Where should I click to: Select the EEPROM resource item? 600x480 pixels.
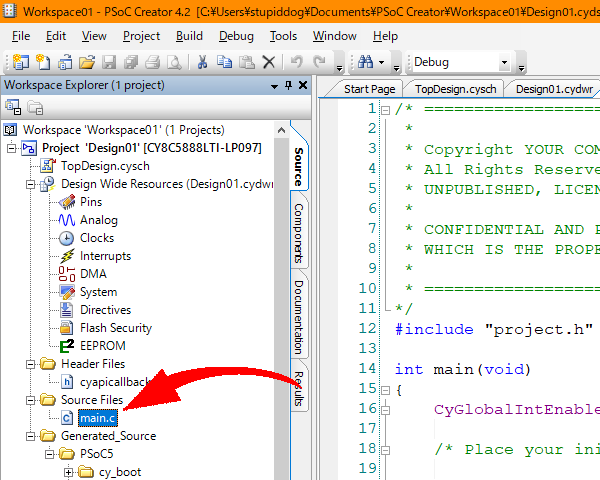[x=103, y=346]
